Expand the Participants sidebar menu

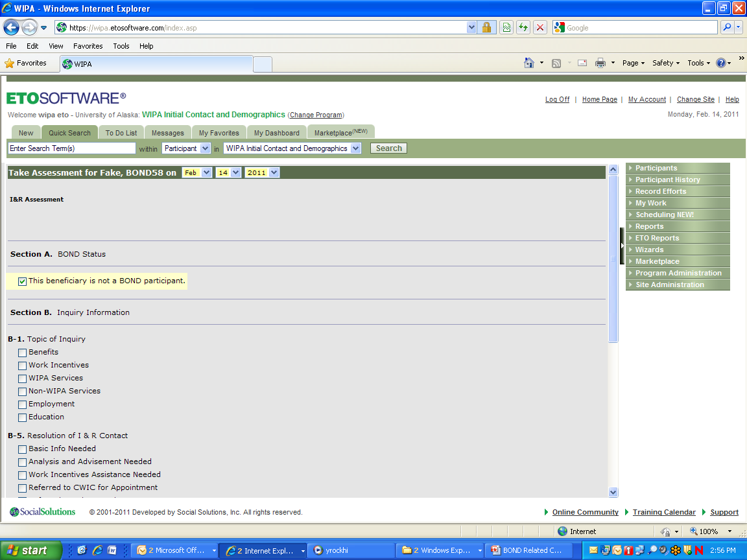[678, 168]
